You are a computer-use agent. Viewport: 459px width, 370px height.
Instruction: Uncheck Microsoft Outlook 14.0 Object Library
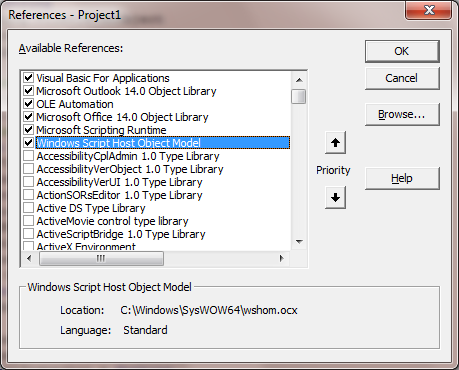click(x=29, y=91)
